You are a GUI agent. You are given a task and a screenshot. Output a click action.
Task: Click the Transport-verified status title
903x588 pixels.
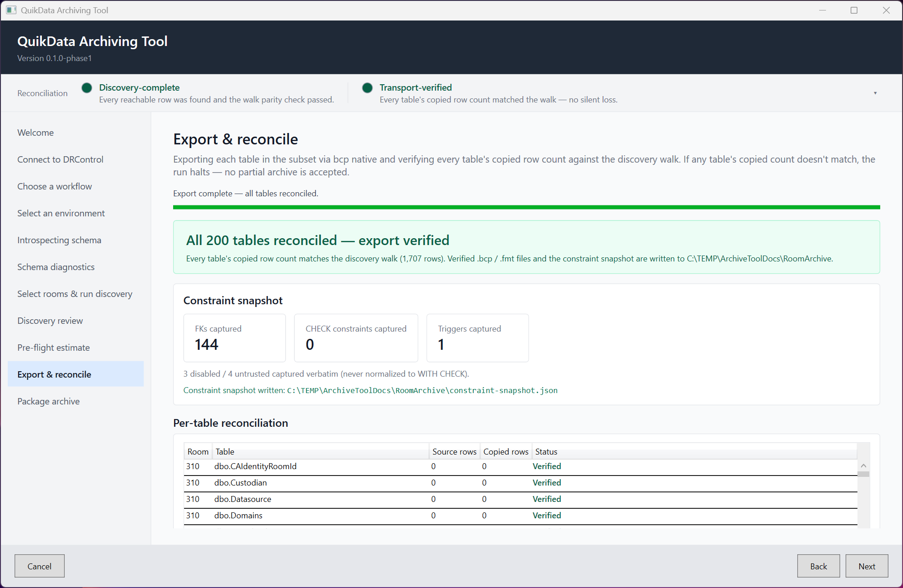[x=416, y=87]
